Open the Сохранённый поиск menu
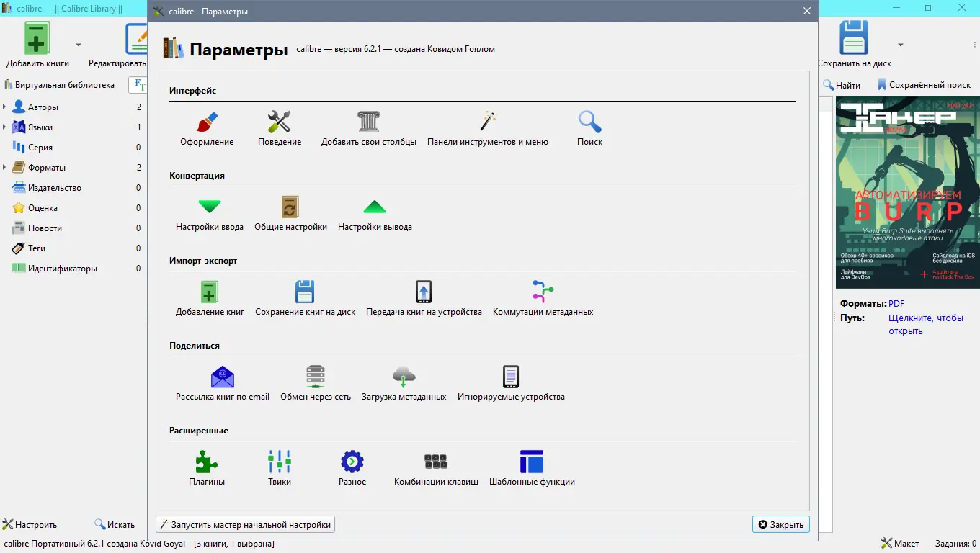The width and height of the screenshot is (980, 553). click(924, 85)
